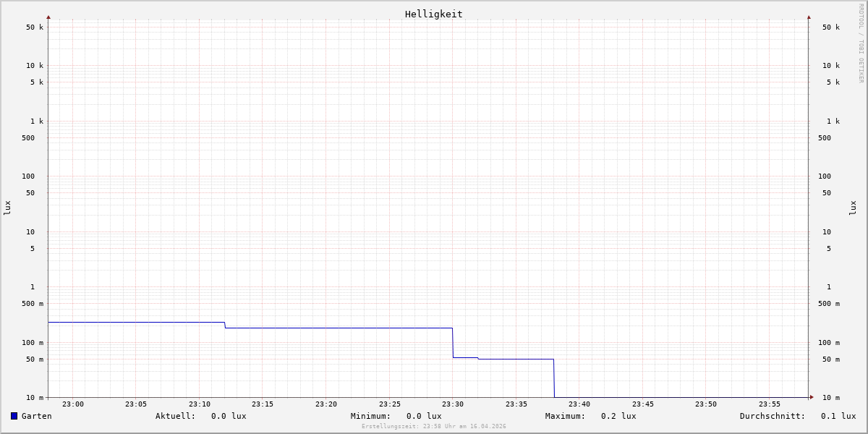Click the 23:15 time axis label

click(263, 404)
